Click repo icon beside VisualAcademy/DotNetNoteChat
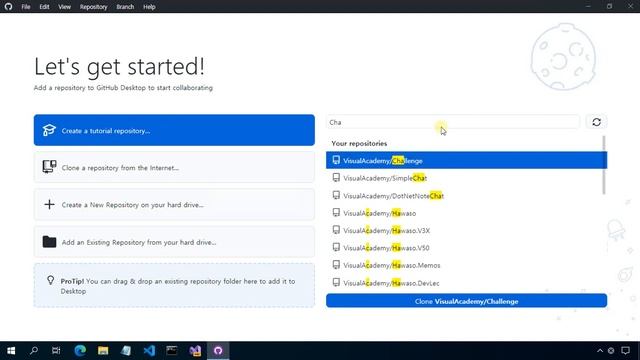 (x=336, y=195)
